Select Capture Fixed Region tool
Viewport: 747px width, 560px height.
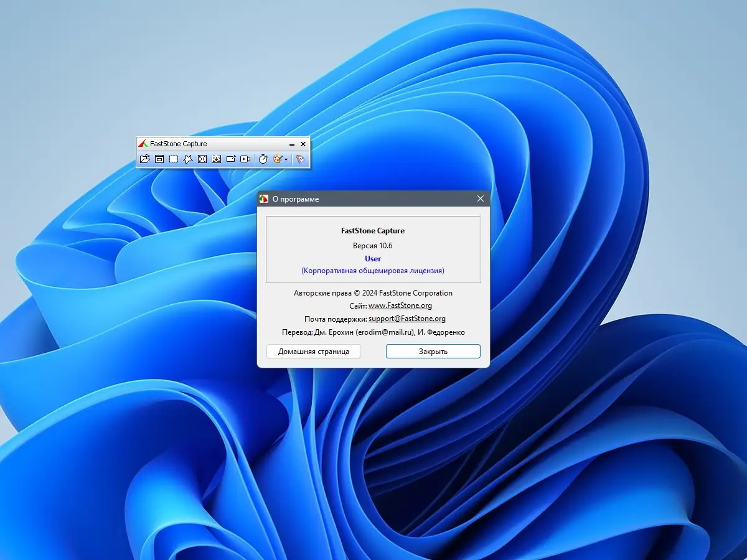pos(231,159)
